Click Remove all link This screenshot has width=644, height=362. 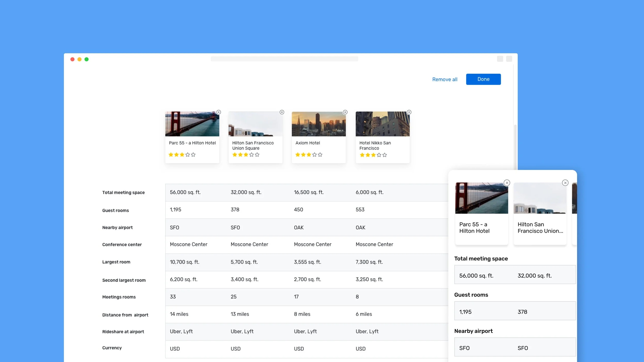pos(445,79)
